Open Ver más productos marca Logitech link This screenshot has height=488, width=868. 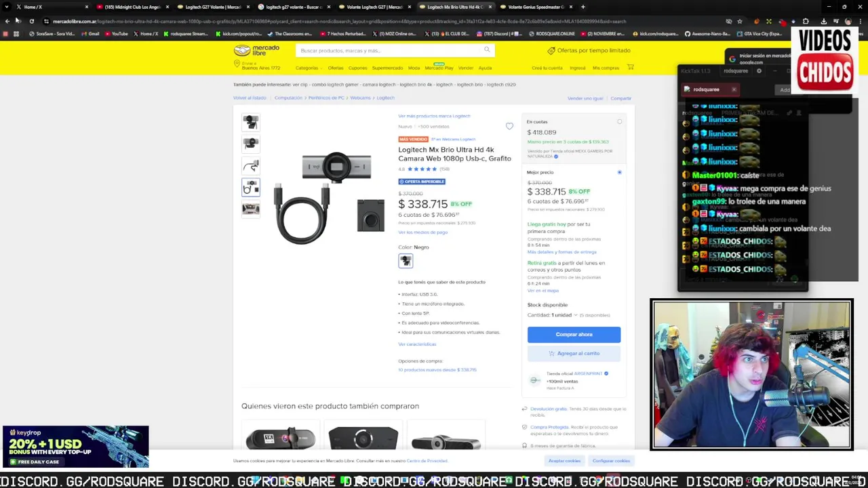(x=434, y=116)
